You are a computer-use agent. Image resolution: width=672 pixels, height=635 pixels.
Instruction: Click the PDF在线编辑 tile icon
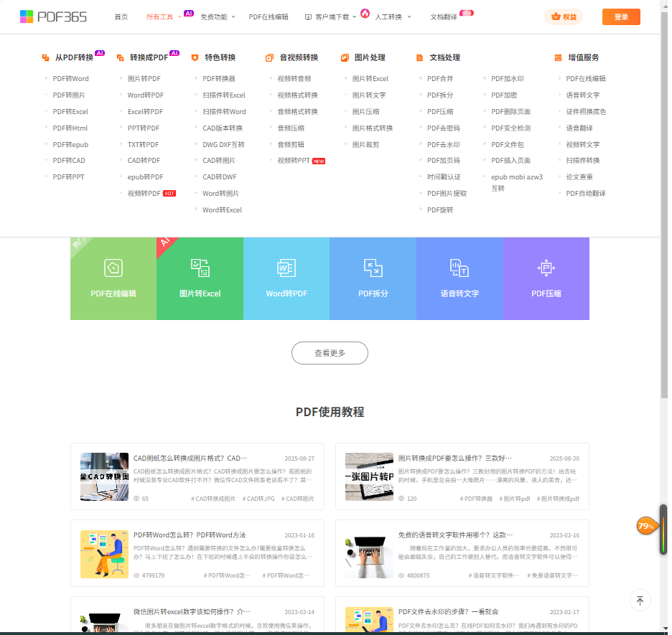[113, 268]
